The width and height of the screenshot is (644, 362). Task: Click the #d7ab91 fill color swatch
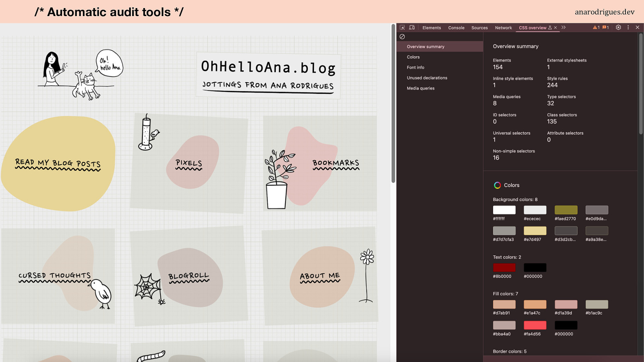(504, 304)
